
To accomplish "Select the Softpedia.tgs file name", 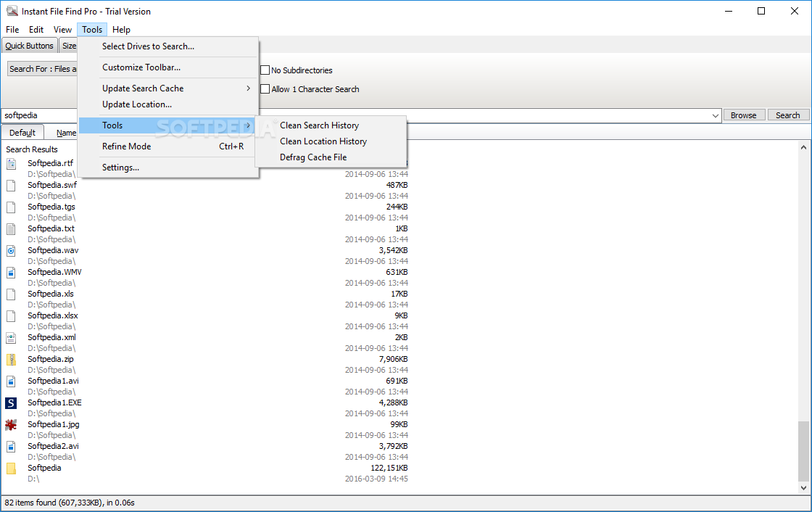I will click(51, 207).
